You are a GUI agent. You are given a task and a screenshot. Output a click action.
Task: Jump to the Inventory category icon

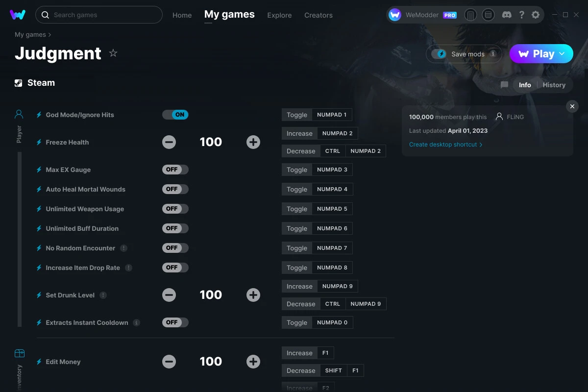(x=19, y=353)
